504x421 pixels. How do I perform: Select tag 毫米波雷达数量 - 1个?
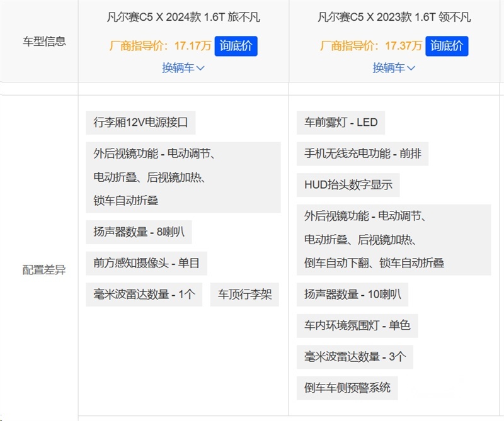tap(144, 294)
